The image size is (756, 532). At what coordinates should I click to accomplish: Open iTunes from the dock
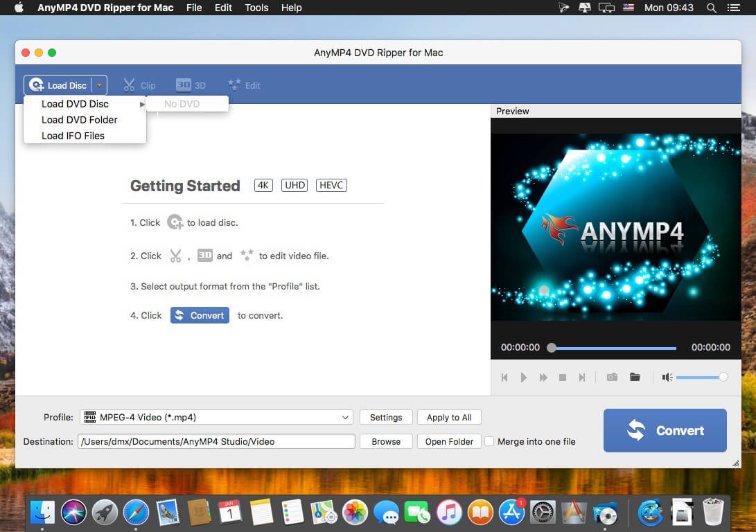point(449,512)
